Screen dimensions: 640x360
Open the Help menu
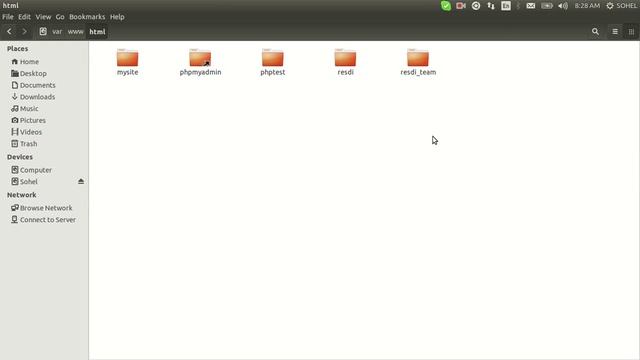tap(117, 17)
